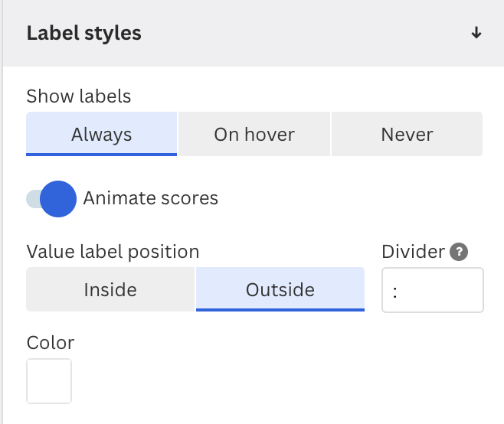Select Outside value label position
Viewport: 504px width, 424px height.
tap(280, 289)
